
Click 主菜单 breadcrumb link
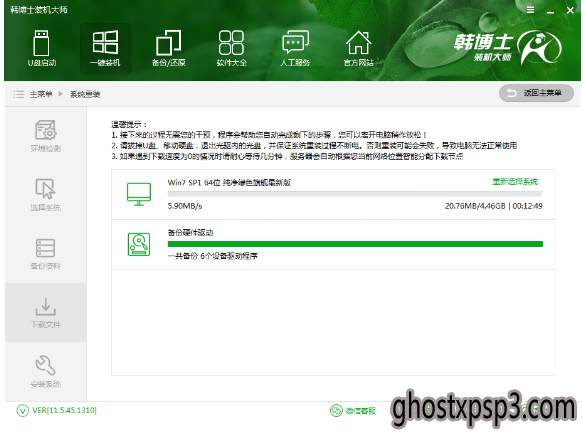41,94
